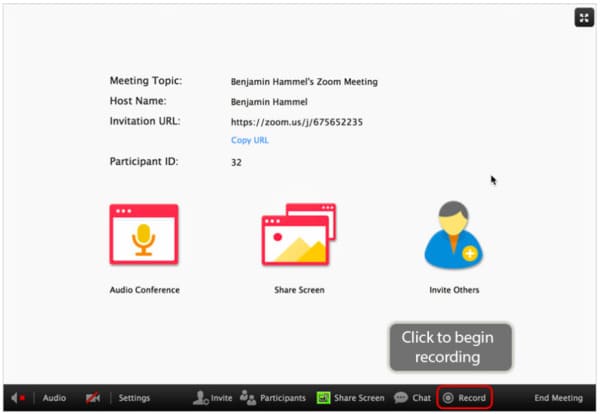Toggle the speaker mute icon in toolbar

click(x=18, y=398)
